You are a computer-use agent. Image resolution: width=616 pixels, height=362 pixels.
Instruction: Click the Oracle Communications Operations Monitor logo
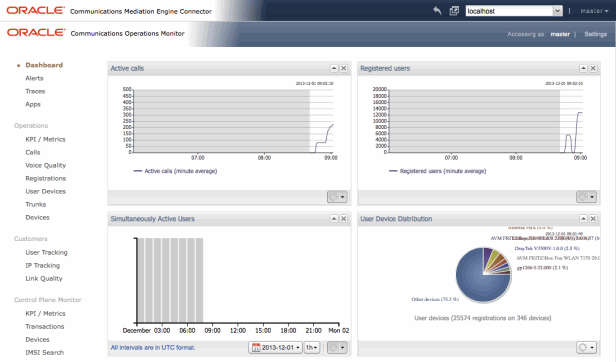tap(95, 33)
